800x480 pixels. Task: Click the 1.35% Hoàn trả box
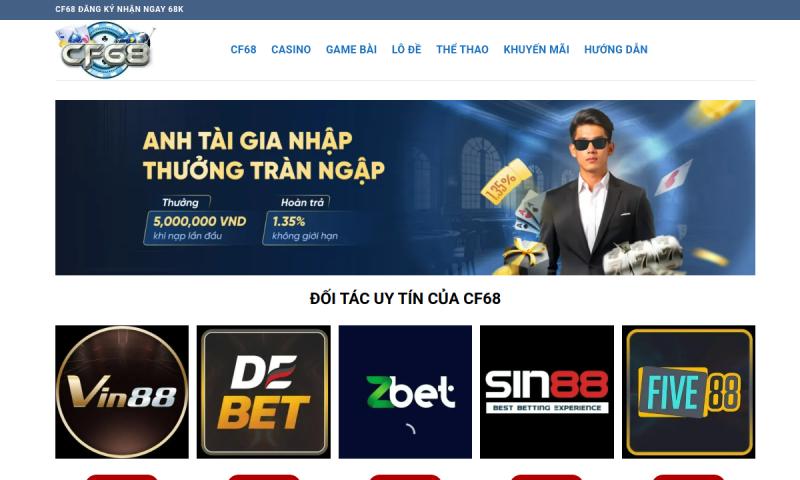click(x=305, y=228)
